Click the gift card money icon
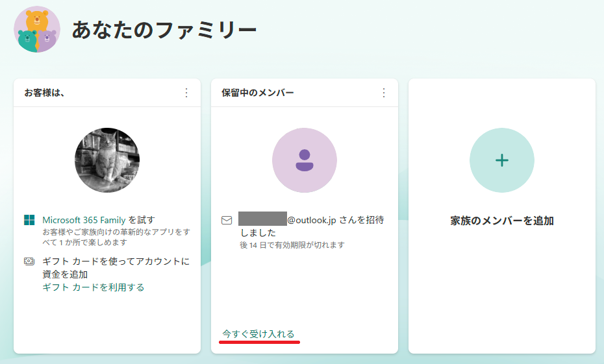604x364 pixels. 29,261
